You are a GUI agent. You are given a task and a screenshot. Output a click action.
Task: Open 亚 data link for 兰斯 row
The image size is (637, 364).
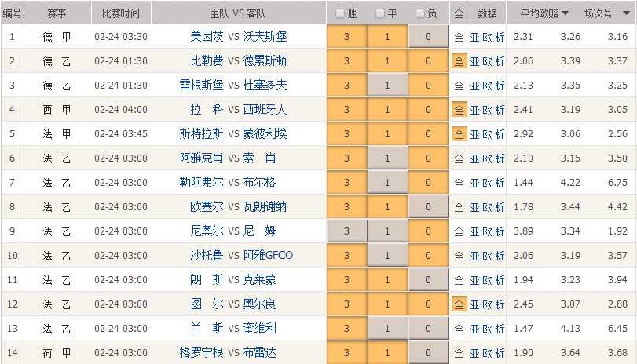pyautogui.click(x=475, y=329)
